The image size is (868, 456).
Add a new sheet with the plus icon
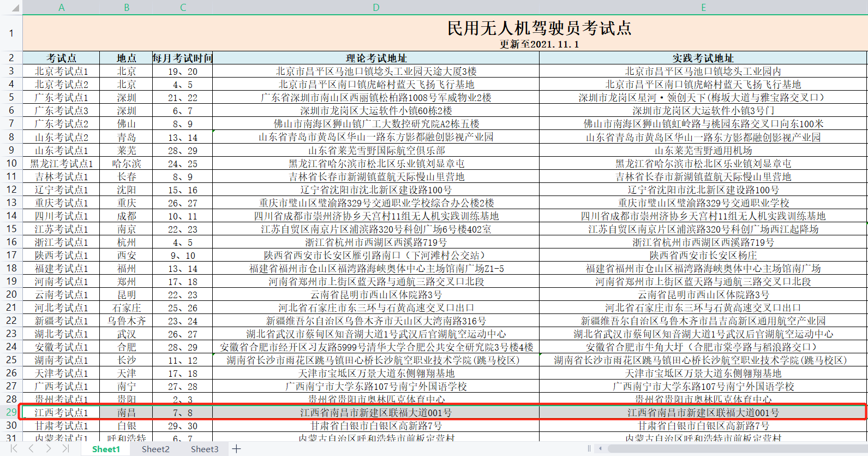tap(236, 449)
